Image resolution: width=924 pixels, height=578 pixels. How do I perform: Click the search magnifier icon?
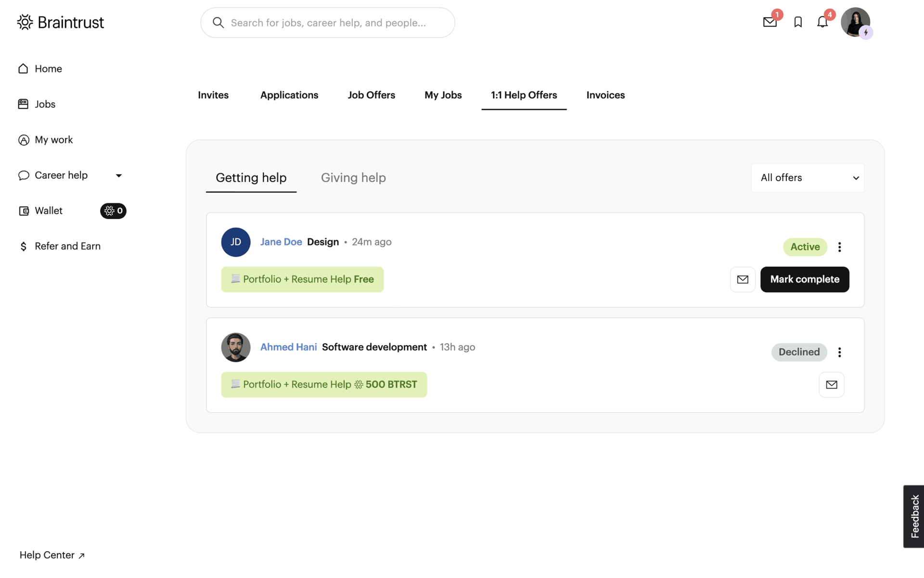point(218,23)
